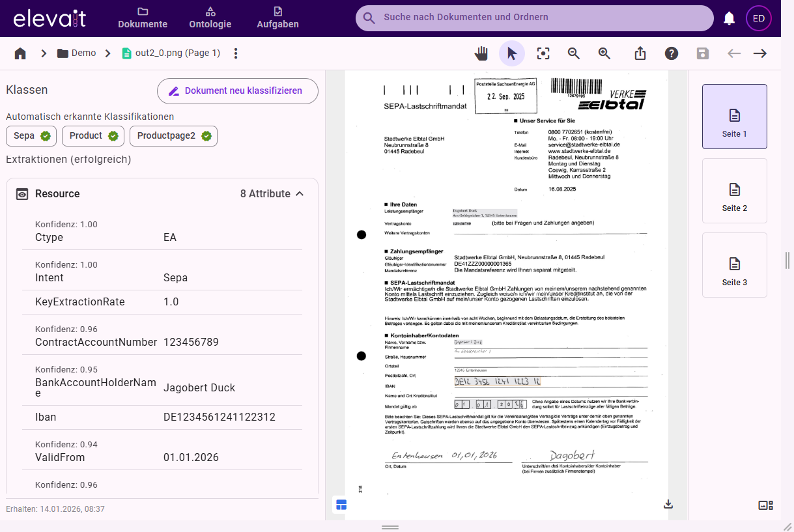Select the hand pan tool

[481, 53]
